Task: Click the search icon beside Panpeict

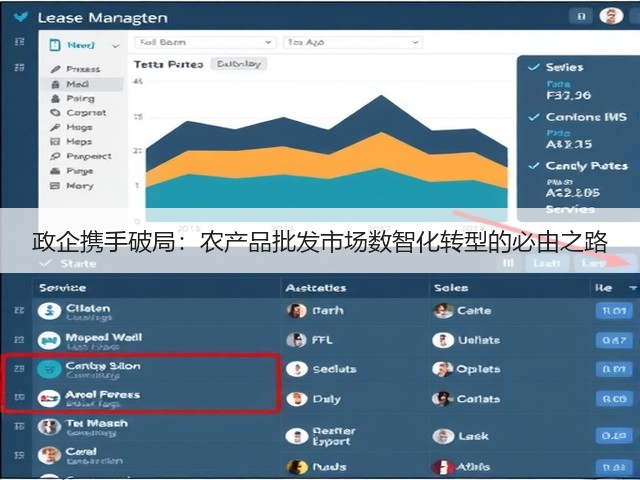Action: tap(55, 156)
